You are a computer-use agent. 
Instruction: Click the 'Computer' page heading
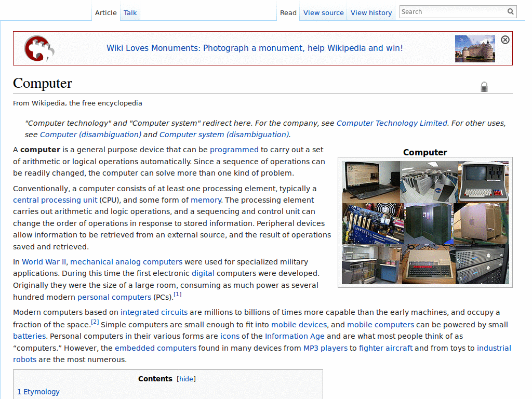43,83
